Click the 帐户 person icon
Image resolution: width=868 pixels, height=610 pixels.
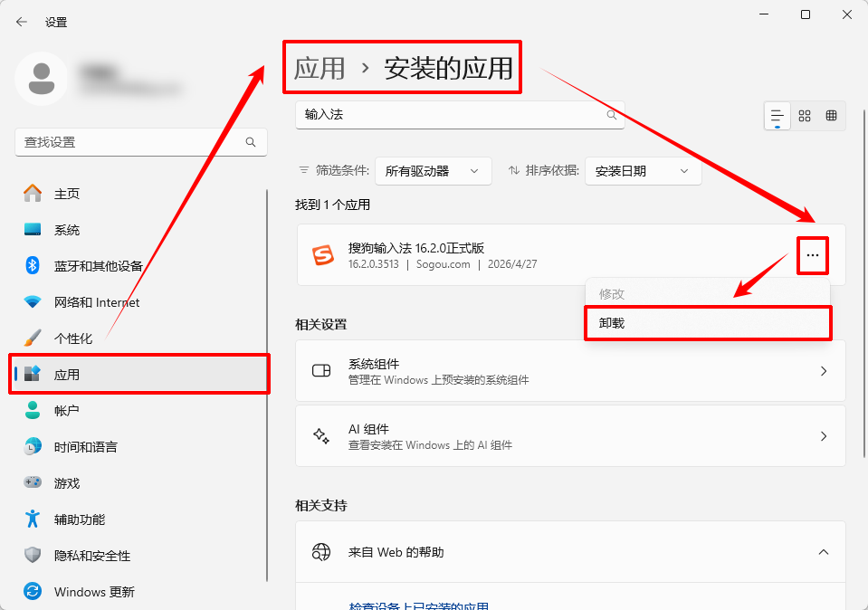tap(33, 410)
